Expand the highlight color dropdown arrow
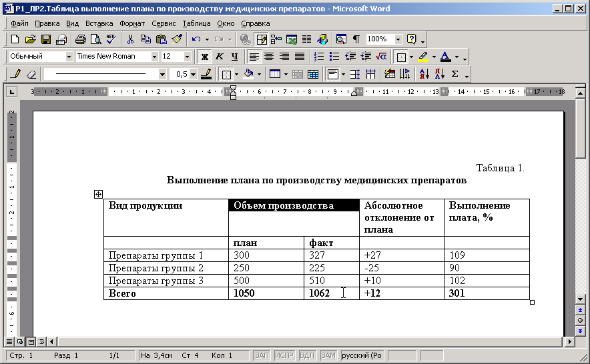 (x=434, y=57)
